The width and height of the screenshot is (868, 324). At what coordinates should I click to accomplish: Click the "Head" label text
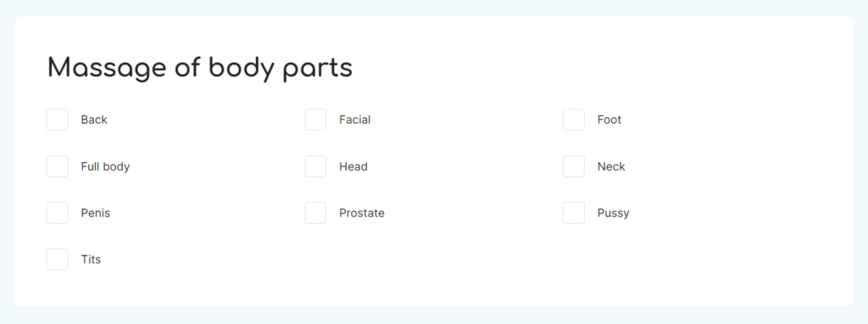tap(353, 166)
